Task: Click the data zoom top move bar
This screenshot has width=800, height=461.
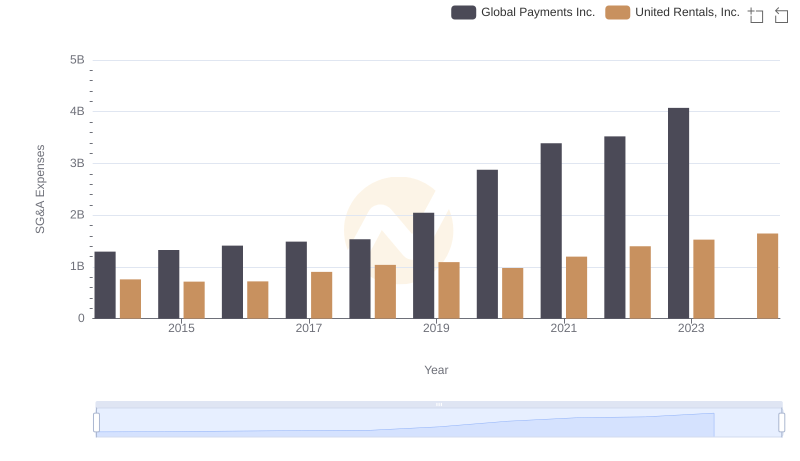Action: [439, 404]
